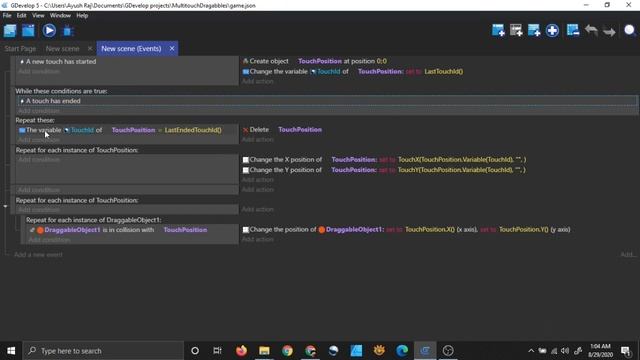Click Create object TouchPosition action
Screen dimensions: 640x360
(314, 61)
